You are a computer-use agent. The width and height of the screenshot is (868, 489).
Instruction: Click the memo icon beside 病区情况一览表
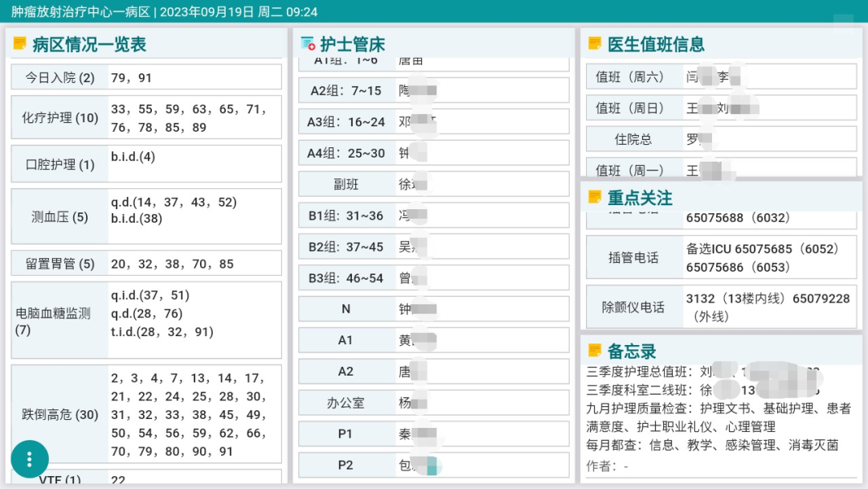pyautogui.click(x=19, y=44)
